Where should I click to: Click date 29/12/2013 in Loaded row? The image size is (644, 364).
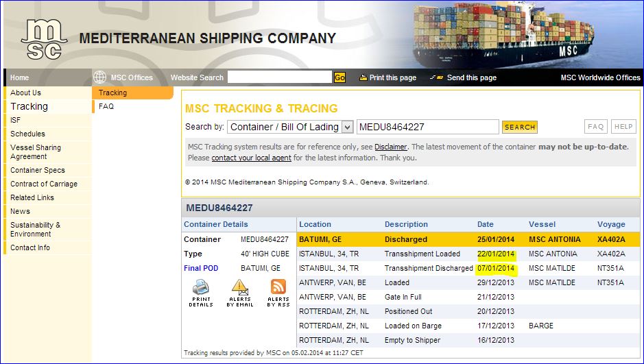coord(496,282)
